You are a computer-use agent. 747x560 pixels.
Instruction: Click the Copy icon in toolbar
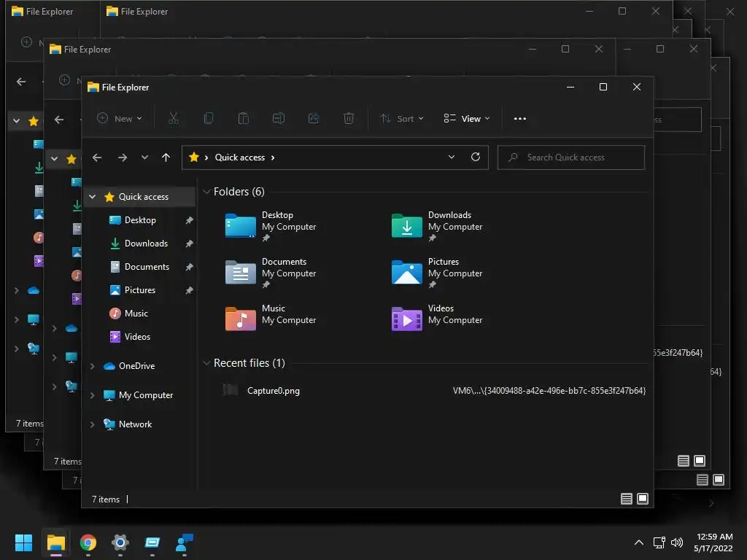[208, 118]
